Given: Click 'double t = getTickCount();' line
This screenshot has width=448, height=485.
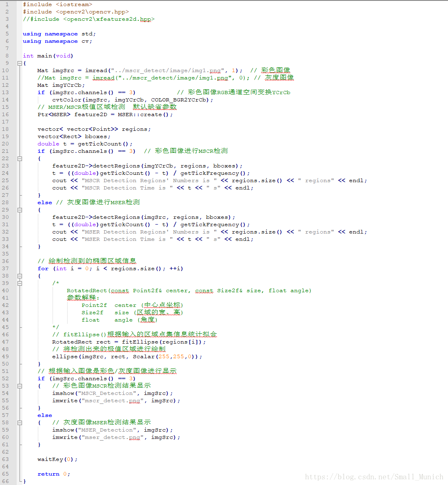Looking at the screenshot, I should (x=85, y=144).
